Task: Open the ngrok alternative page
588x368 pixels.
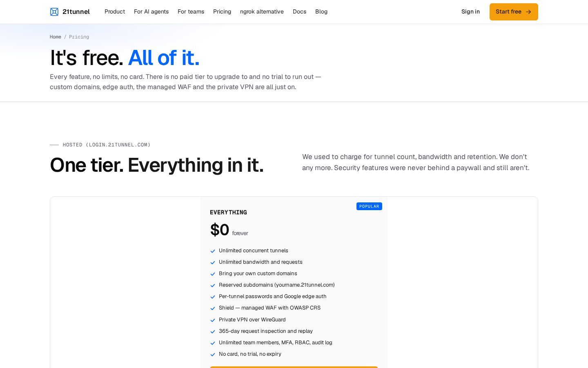Action: 262,12
